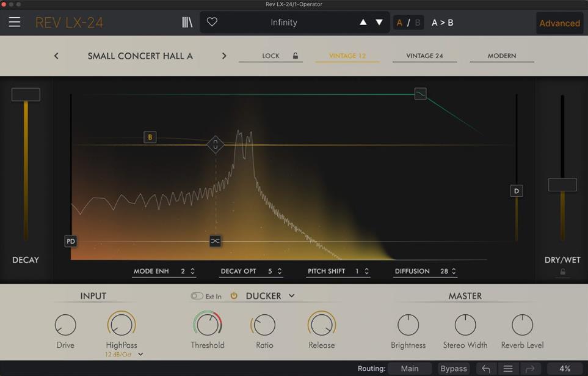Click the Stereo Width knob

465,325
